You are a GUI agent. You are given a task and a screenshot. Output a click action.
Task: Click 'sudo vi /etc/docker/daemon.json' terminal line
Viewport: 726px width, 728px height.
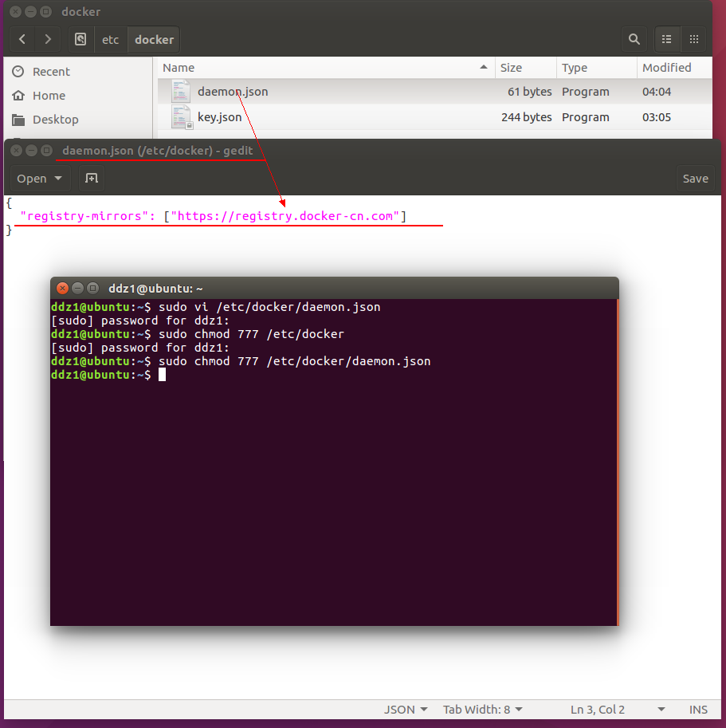click(269, 307)
